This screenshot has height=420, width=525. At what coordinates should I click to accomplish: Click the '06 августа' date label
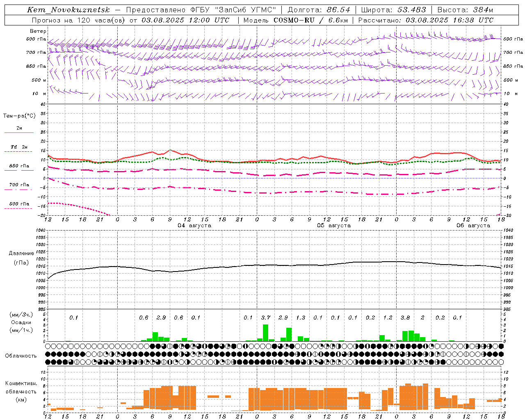[x=473, y=226]
